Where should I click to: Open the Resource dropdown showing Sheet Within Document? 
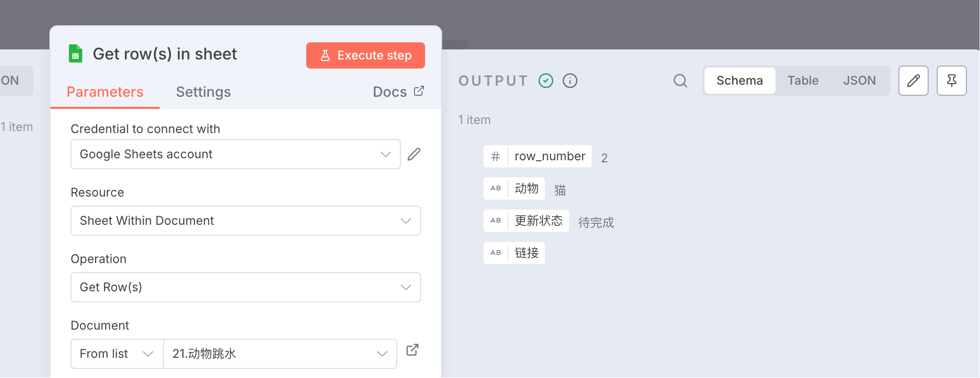246,221
